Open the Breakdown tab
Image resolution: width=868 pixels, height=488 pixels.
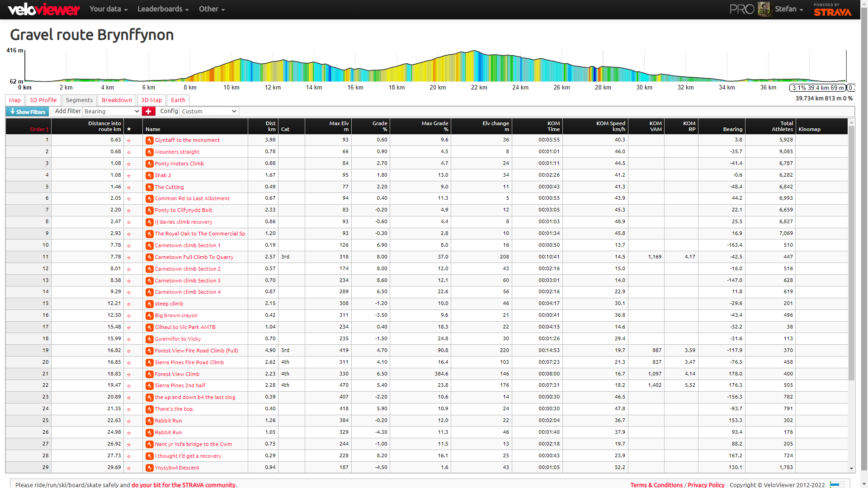tap(117, 100)
